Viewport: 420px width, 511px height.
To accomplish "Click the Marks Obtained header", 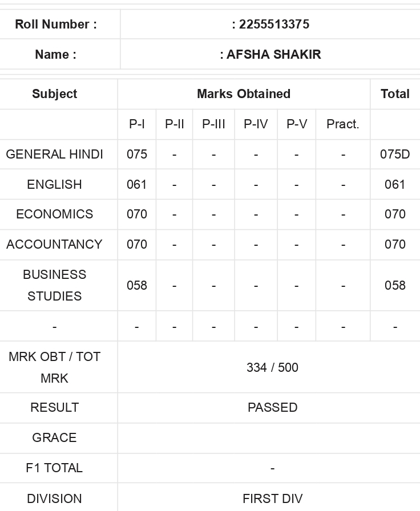I will (244, 94).
